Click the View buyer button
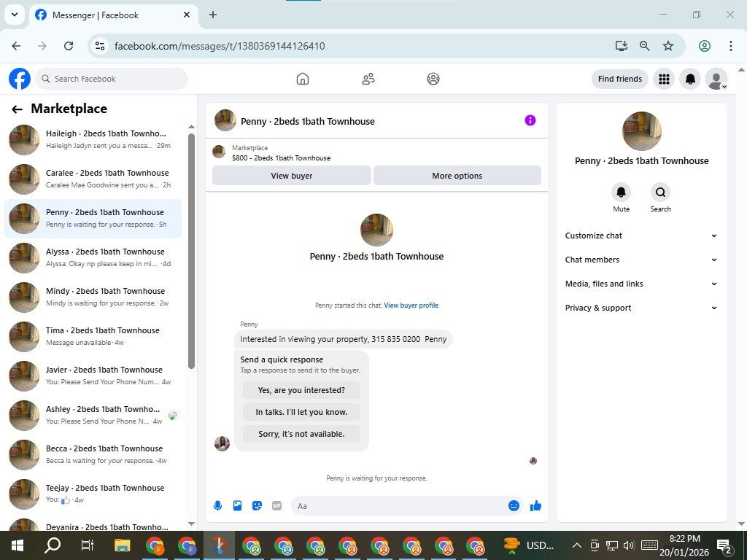This screenshot has width=747, height=560. [292, 176]
